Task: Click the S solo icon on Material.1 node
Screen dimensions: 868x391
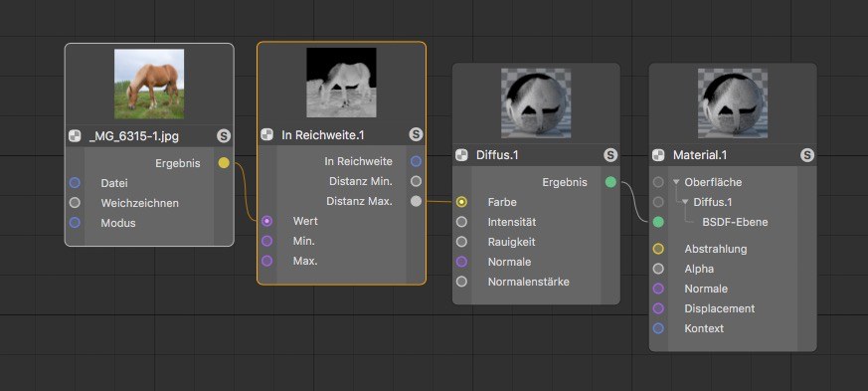Action: [x=807, y=155]
